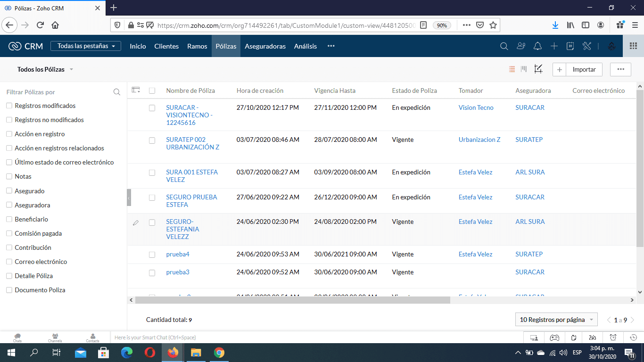Check the Registros no modificados filter
The image size is (644, 362).
9,120
